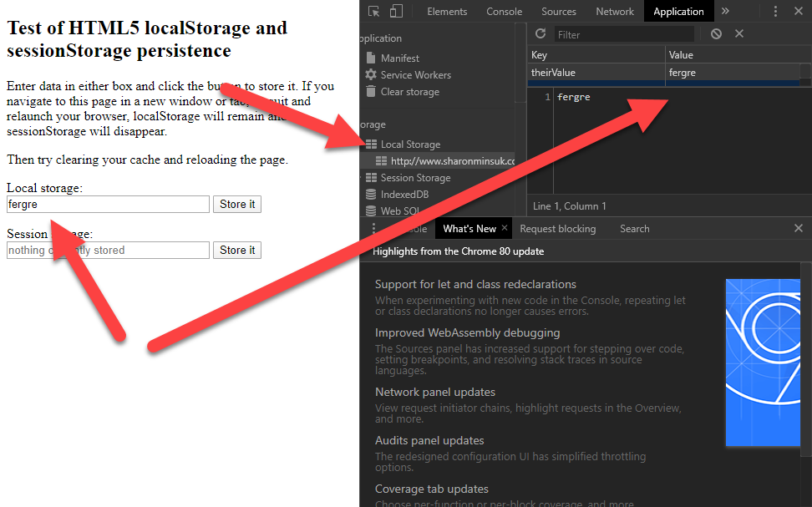Expand the Session Storage arrow

(x=361, y=178)
